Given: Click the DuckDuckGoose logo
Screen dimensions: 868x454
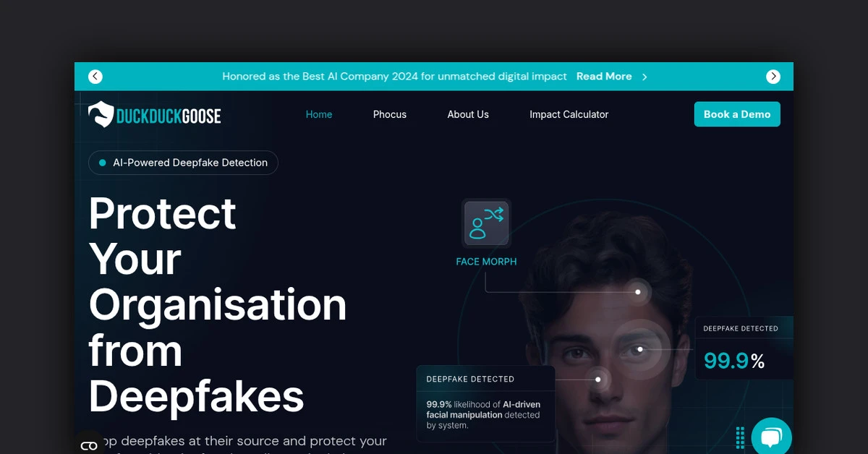Looking at the screenshot, I should point(155,115).
